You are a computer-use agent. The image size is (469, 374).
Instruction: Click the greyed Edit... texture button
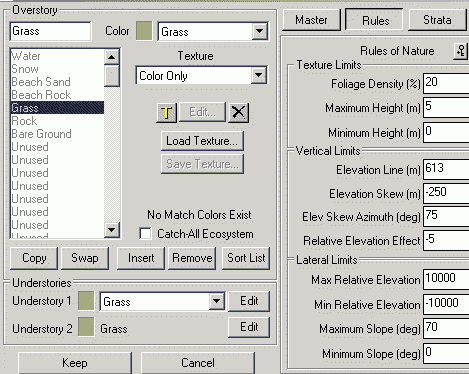[202, 112]
